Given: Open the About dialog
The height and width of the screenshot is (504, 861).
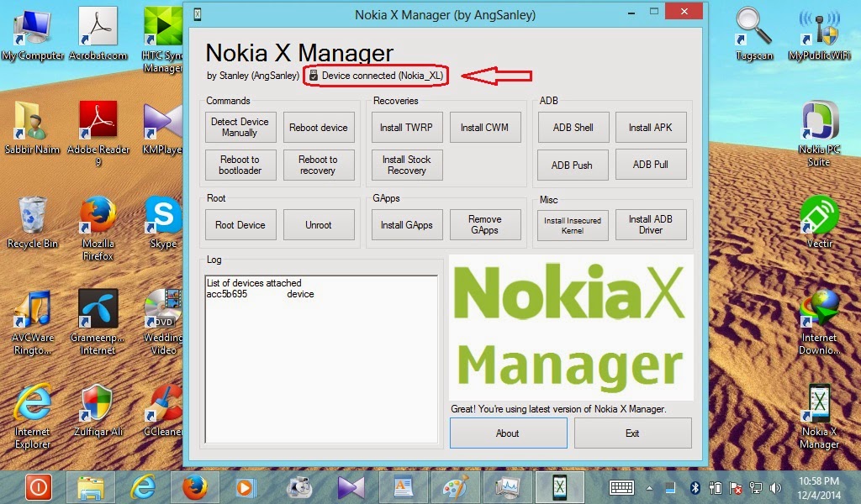Looking at the screenshot, I should (509, 433).
